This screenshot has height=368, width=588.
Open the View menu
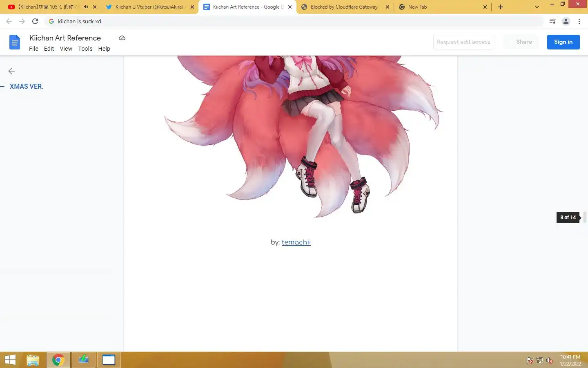[x=66, y=49]
